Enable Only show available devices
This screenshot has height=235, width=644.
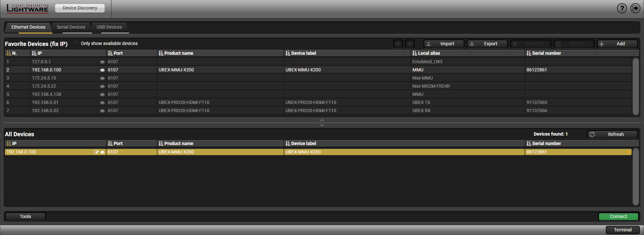click(x=77, y=43)
